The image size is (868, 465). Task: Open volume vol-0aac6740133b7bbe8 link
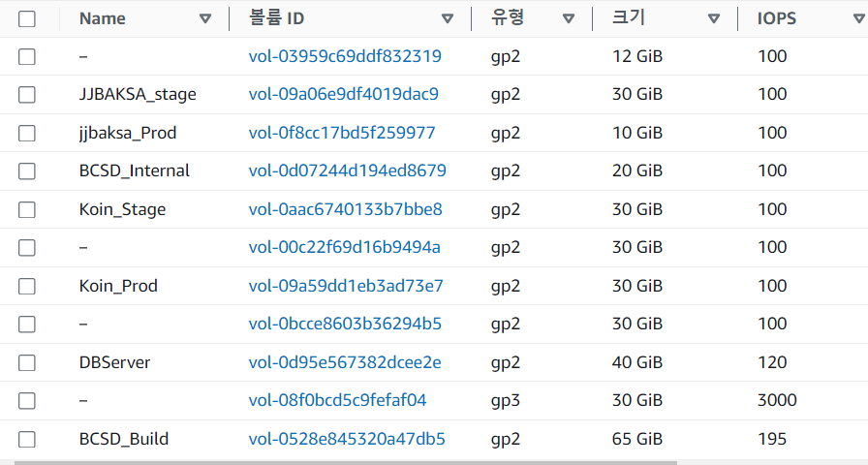[x=346, y=209]
